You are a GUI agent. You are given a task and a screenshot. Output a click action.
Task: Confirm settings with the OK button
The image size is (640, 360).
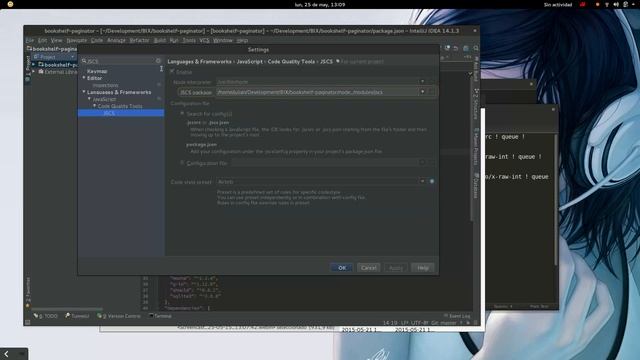(342, 268)
